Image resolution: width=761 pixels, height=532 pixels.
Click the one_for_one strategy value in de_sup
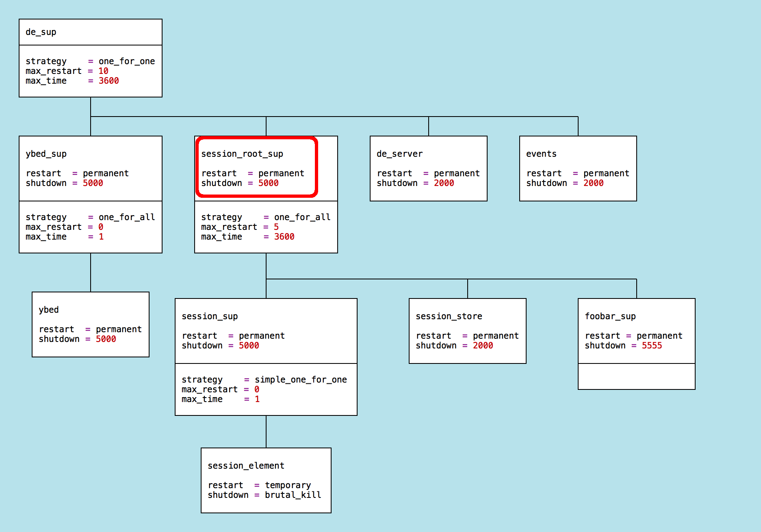pos(127,61)
